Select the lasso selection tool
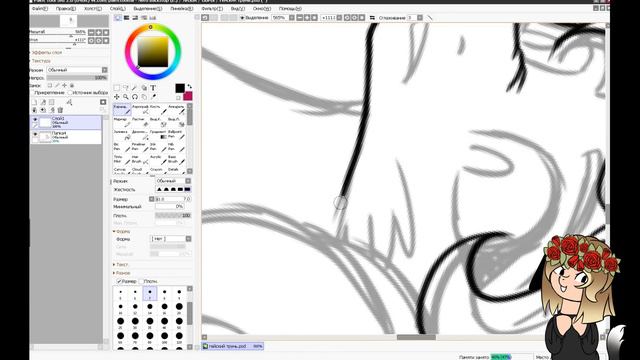Image resolution: width=640 pixels, height=360 pixels. tap(126, 88)
